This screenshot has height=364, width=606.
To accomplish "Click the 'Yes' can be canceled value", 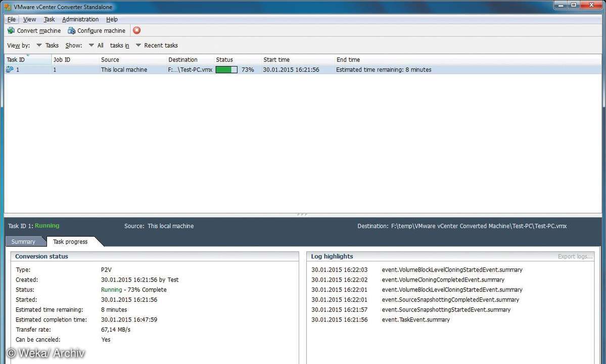I will pyautogui.click(x=106, y=340).
